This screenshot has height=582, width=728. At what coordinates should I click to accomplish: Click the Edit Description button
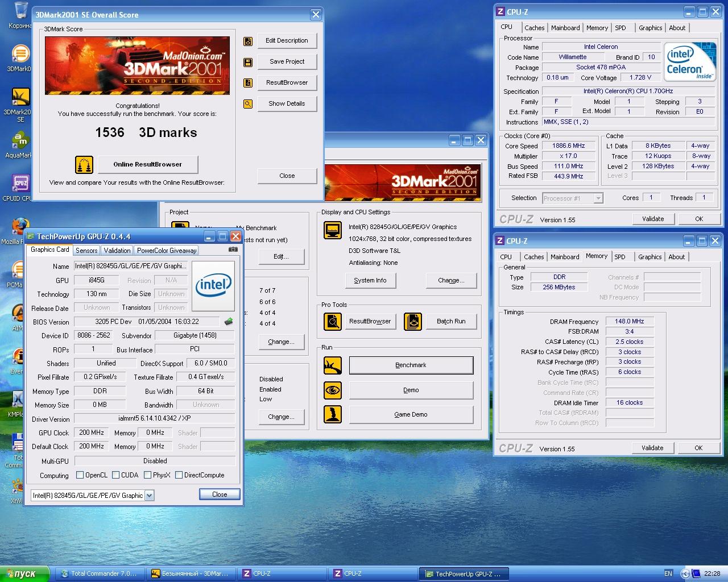(287, 41)
